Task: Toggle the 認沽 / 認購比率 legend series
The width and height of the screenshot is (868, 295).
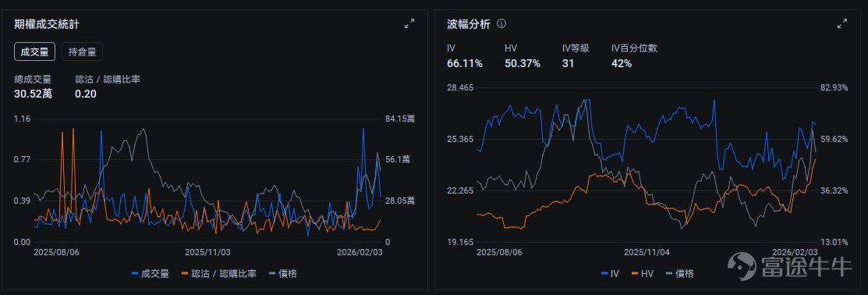Action: [x=219, y=273]
